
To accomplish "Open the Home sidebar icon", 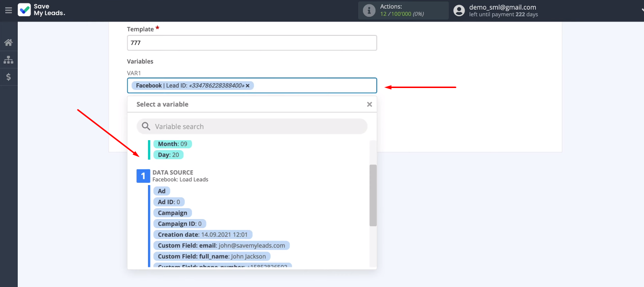I will (x=8, y=43).
